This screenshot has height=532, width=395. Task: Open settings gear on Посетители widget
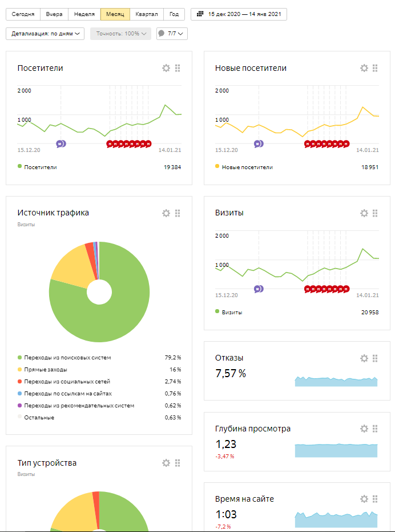pyautogui.click(x=166, y=68)
